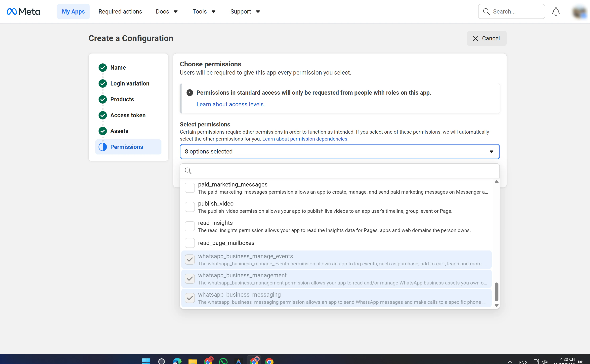Click the 'whatsapp_business_messaging' label text
The image size is (590, 364).
pyautogui.click(x=239, y=295)
